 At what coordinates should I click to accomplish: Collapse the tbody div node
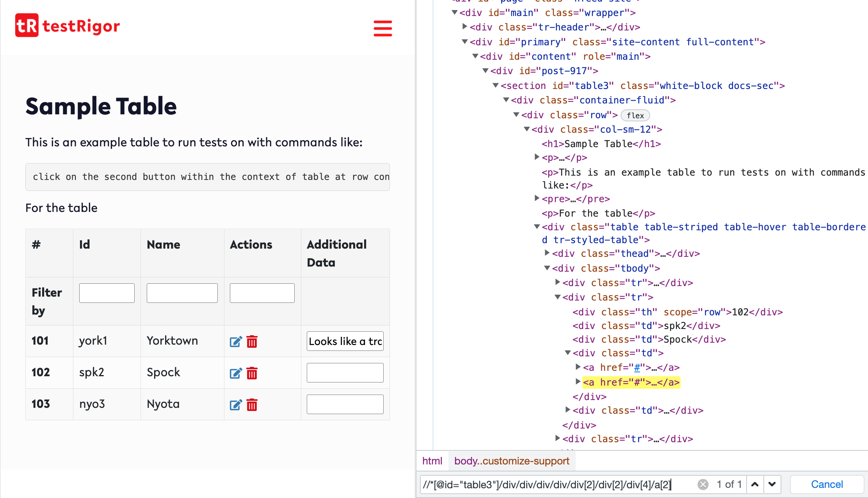[x=547, y=268]
